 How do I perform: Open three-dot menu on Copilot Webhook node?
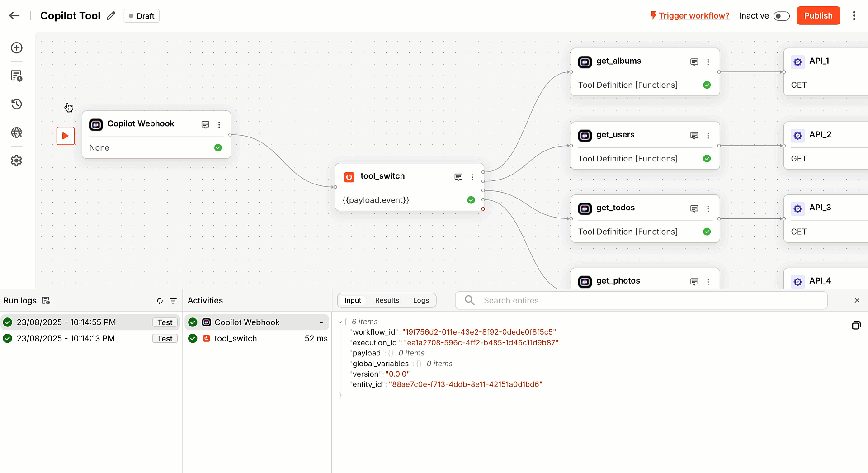pyautogui.click(x=219, y=125)
